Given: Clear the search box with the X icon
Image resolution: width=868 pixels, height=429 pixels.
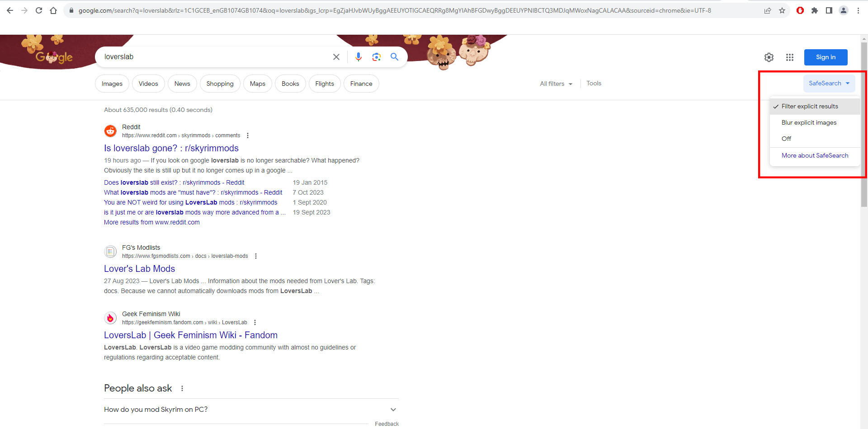Looking at the screenshot, I should [336, 57].
